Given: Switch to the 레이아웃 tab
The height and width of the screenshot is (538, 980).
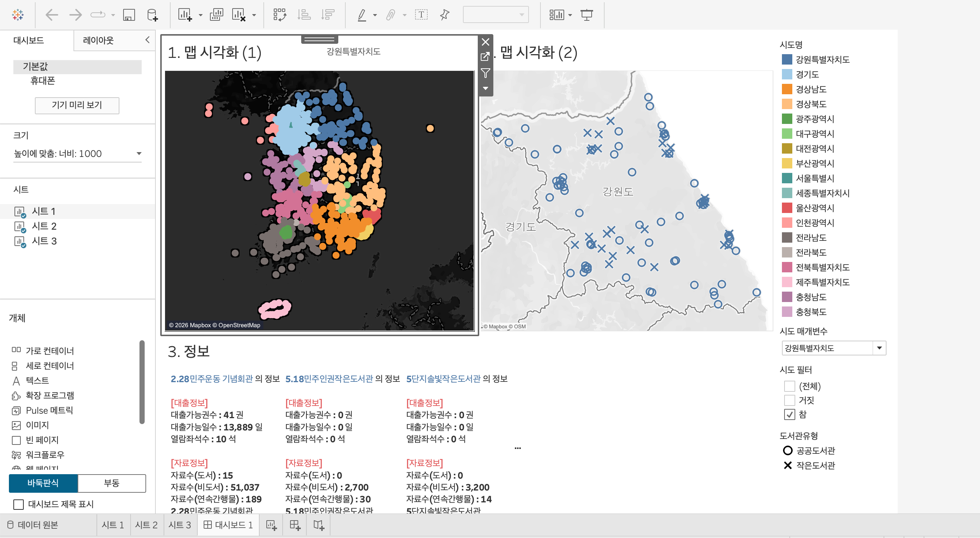Looking at the screenshot, I should point(98,40).
